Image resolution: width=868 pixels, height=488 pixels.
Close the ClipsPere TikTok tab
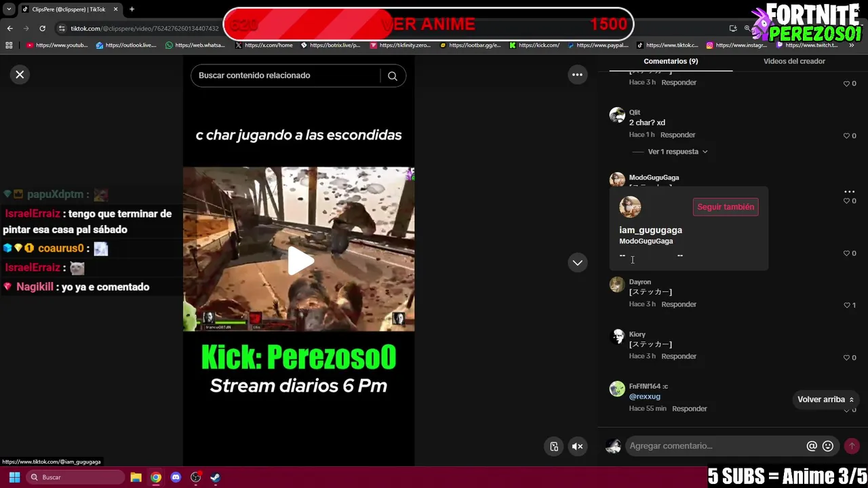click(115, 9)
